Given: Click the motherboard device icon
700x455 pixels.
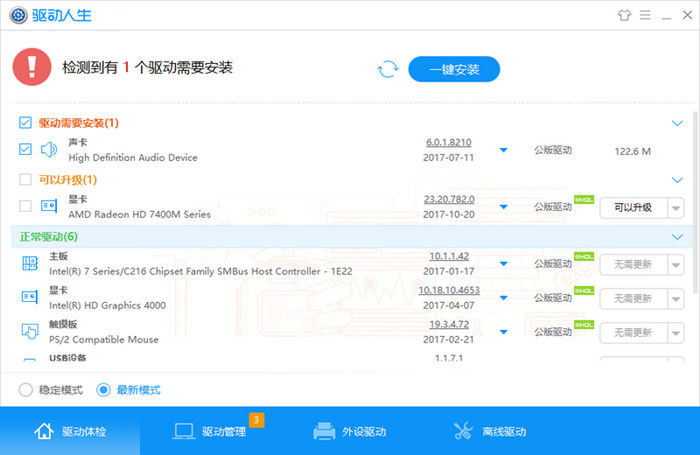Looking at the screenshot, I should 30,263.
